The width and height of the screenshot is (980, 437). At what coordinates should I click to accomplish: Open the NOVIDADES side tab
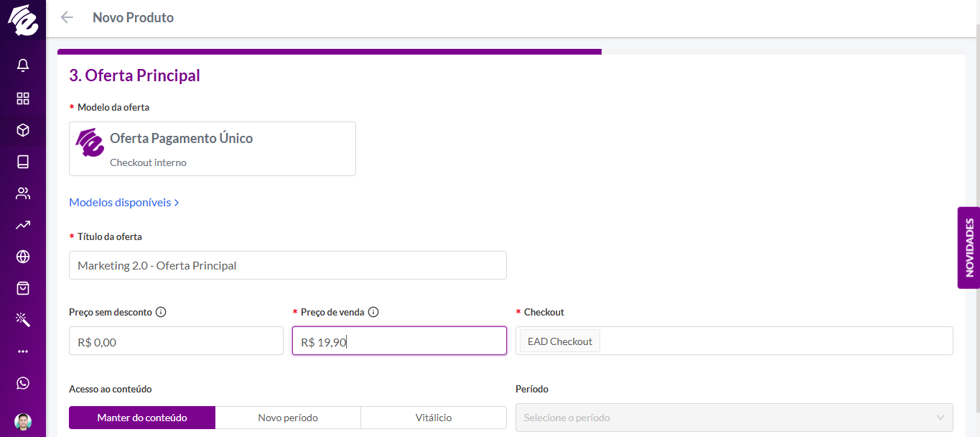(x=969, y=238)
